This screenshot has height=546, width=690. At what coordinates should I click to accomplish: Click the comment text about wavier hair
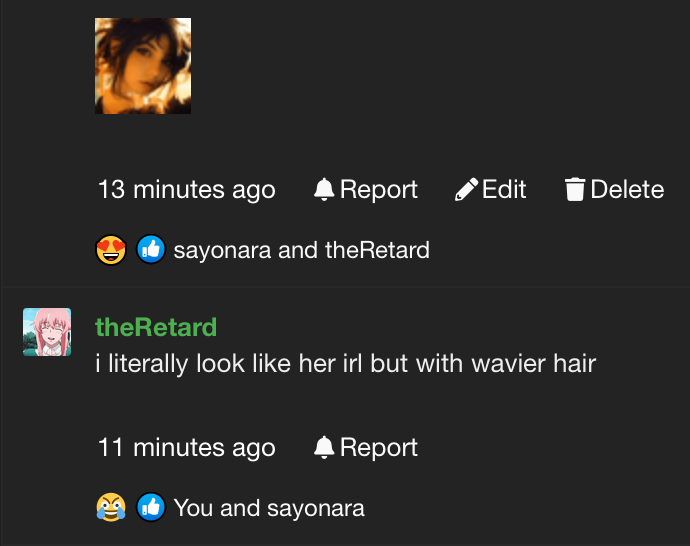pyautogui.click(x=345, y=364)
